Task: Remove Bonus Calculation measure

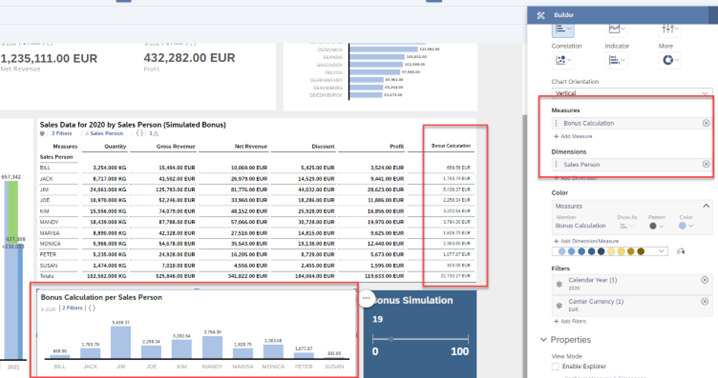Action: click(706, 123)
